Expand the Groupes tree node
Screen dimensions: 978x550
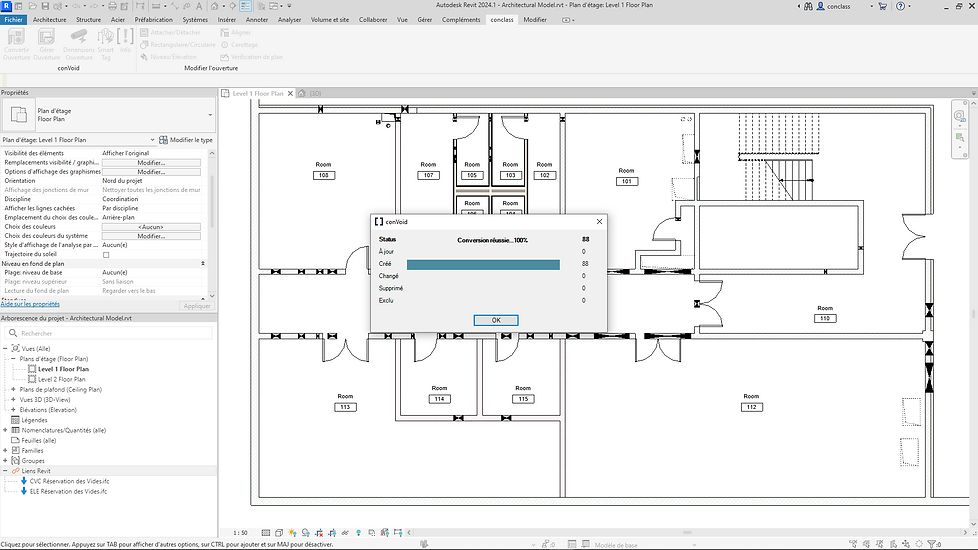(6, 461)
